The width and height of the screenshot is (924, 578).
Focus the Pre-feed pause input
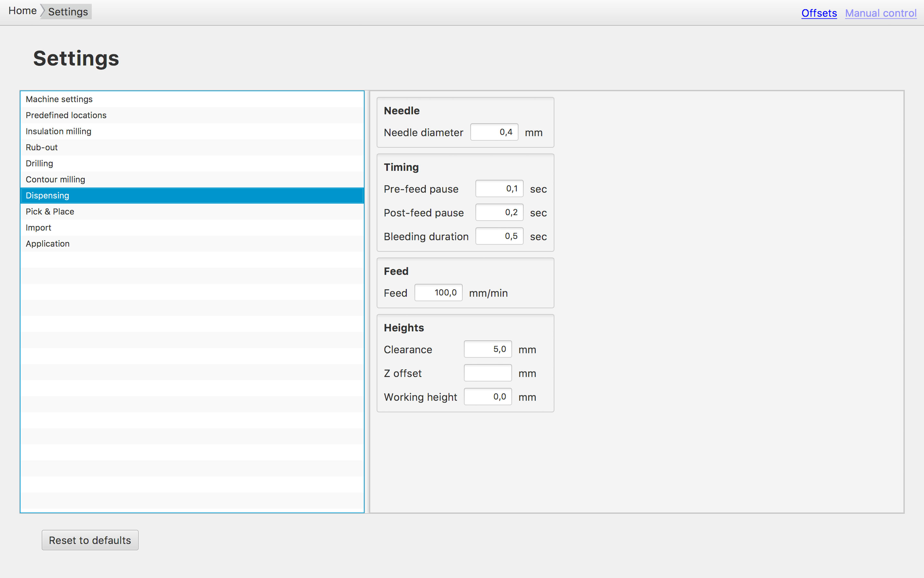pos(500,189)
